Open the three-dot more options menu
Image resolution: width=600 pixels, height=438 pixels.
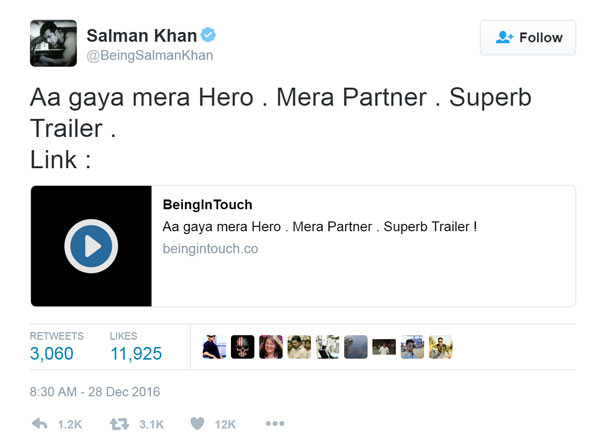pyautogui.click(x=275, y=424)
